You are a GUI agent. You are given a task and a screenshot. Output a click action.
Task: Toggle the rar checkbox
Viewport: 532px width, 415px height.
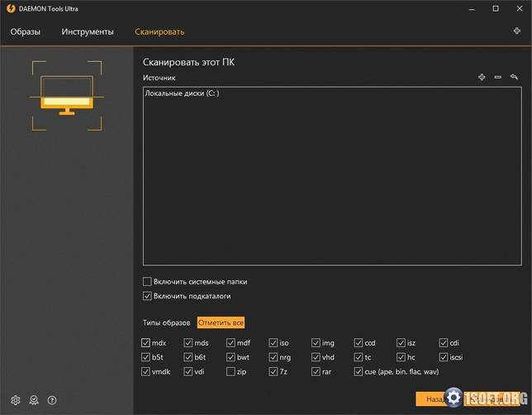316,371
